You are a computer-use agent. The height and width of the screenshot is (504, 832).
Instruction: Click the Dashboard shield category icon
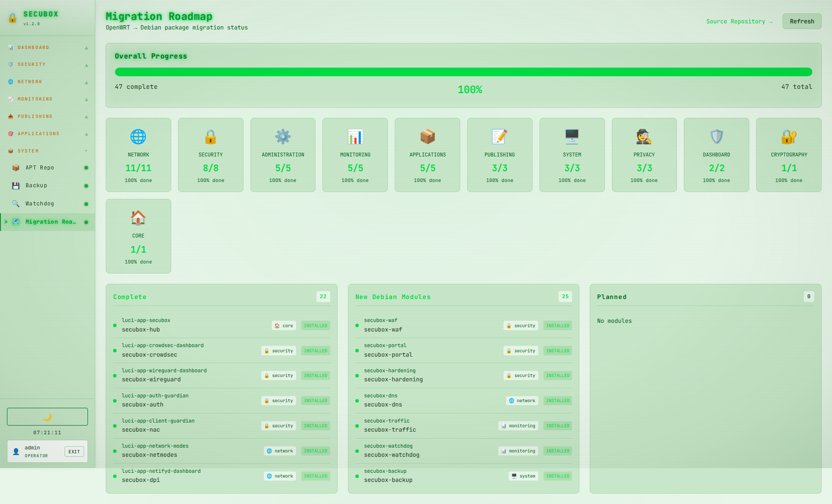[x=716, y=137]
